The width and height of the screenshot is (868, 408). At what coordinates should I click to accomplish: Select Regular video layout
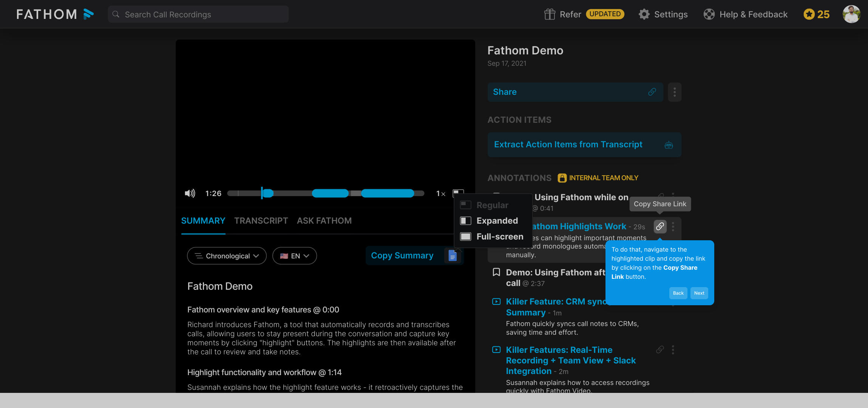click(493, 205)
